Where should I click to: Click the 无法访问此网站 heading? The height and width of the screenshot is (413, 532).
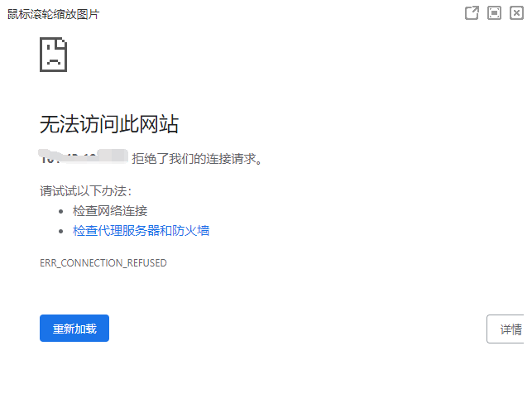click(x=109, y=124)
